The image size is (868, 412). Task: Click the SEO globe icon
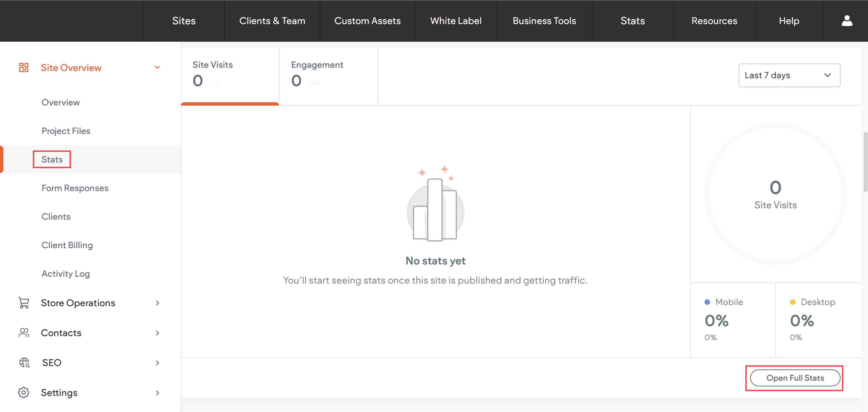point(24,362)
